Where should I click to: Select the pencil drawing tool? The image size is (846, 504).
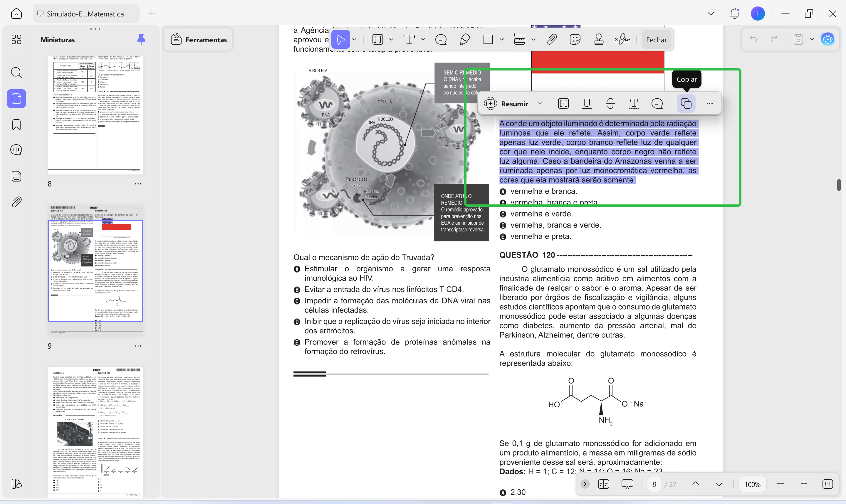point(465,39)
